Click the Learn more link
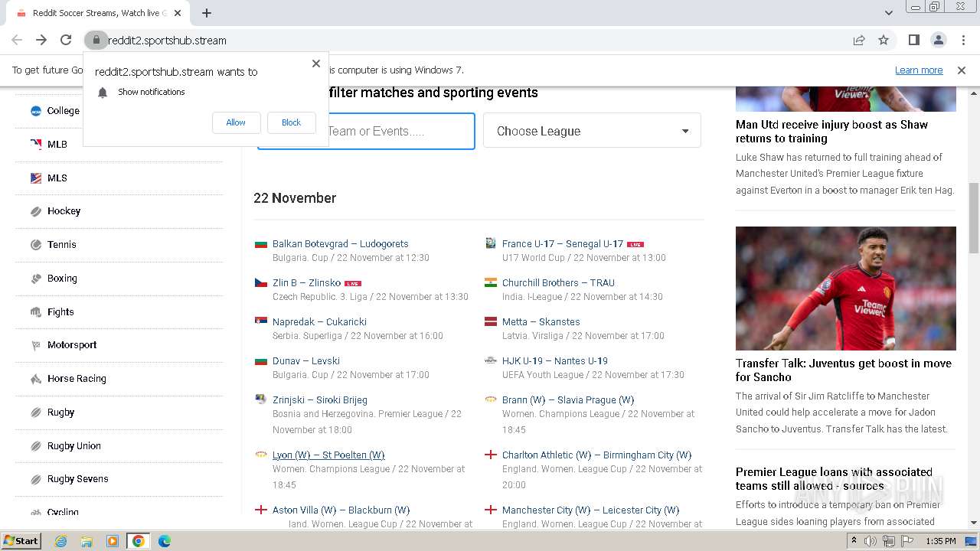980x551 pixels. click(919, 70)
